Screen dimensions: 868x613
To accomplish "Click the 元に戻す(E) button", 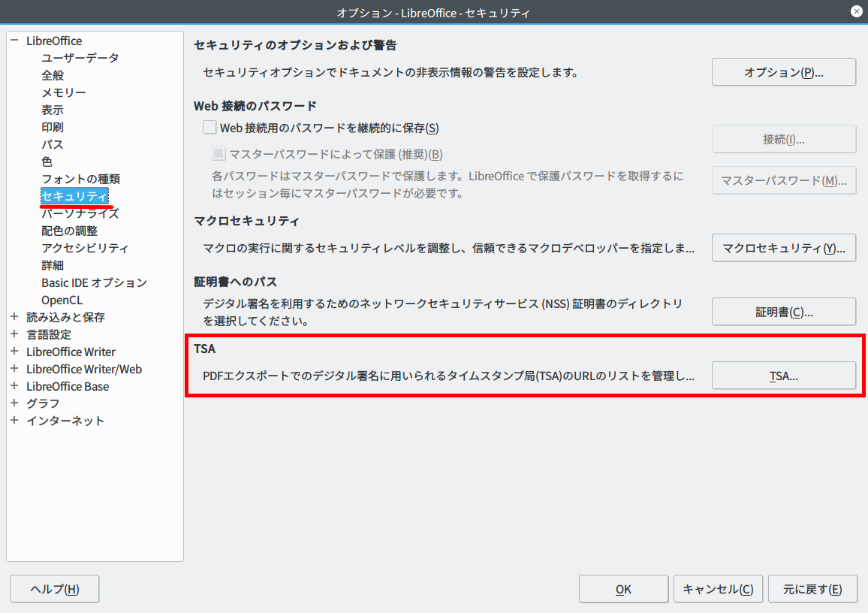I will click(x=812, y=589).
